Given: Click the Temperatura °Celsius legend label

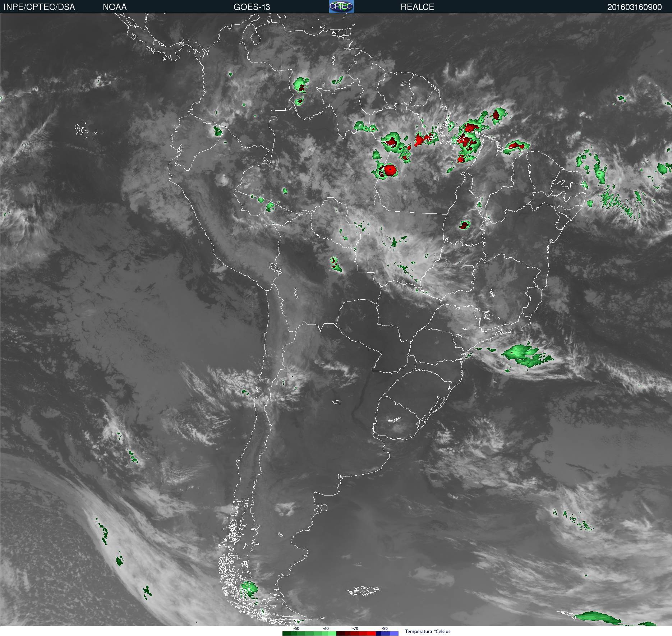Looking at the screenshot, I should 428,631.
